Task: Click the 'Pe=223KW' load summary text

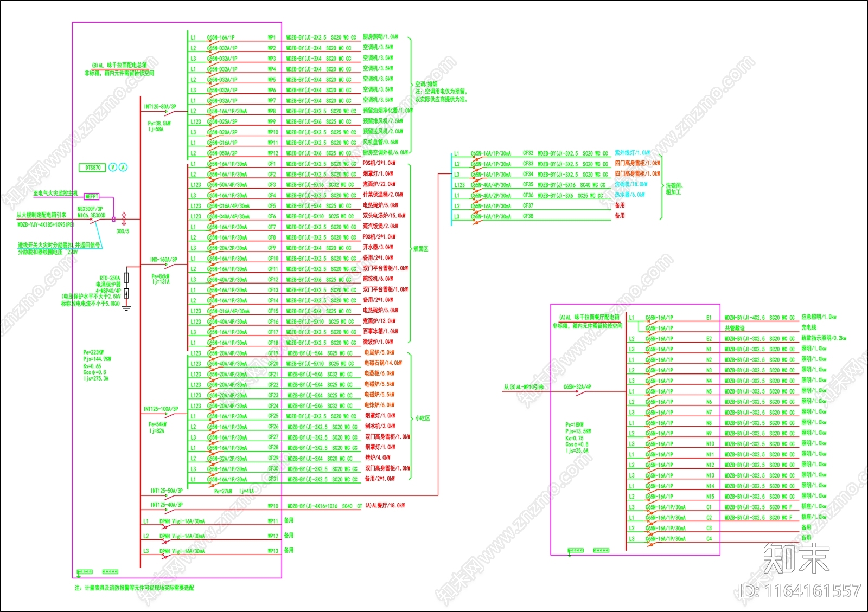Action: pyautogui.click(x=93, y=352)
